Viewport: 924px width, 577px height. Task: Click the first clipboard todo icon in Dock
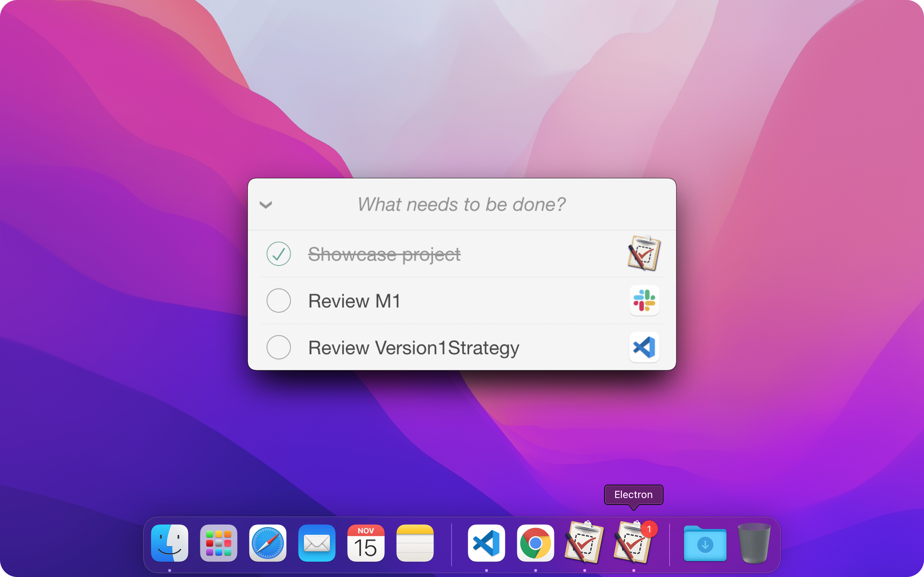(584, 543)
